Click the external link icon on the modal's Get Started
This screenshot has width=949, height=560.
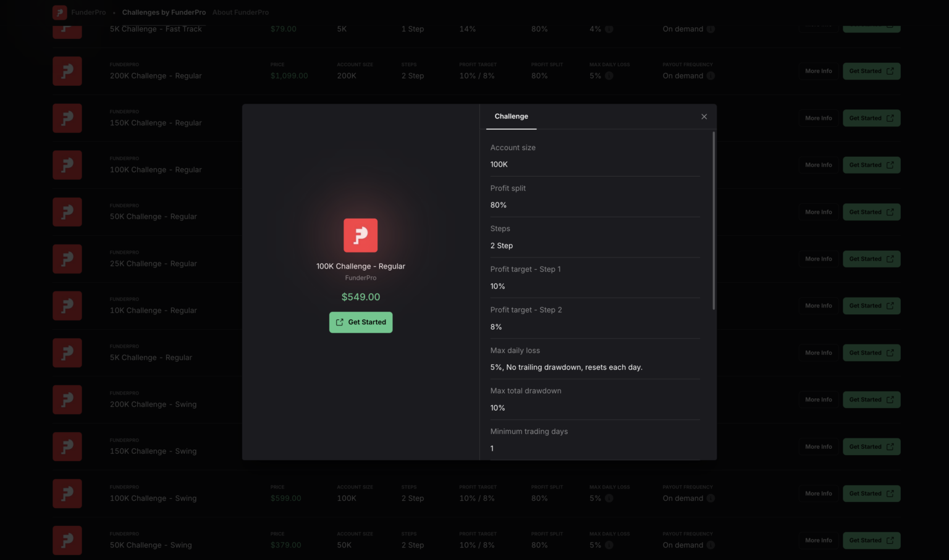(339, 322)
